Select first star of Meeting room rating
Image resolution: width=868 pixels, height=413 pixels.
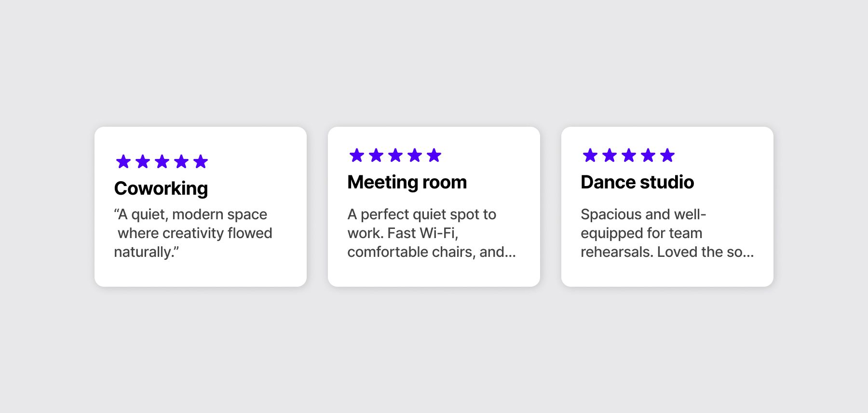[357, 155]
